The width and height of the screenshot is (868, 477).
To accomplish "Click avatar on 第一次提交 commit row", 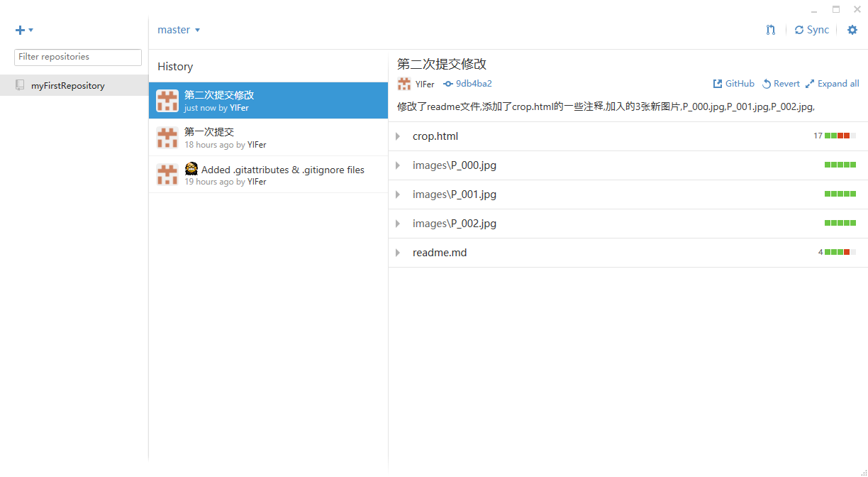I will click(x=167, y=138).
